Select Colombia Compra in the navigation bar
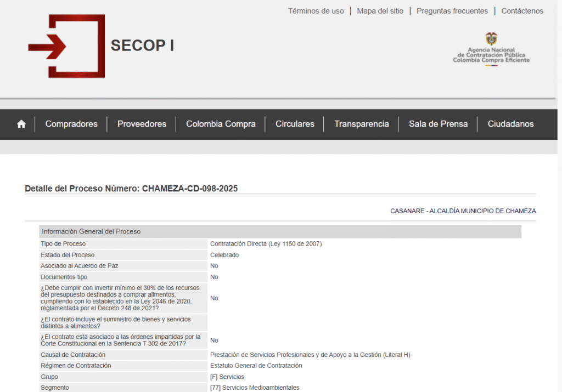562x392 pixels. (x=221, y=124)
